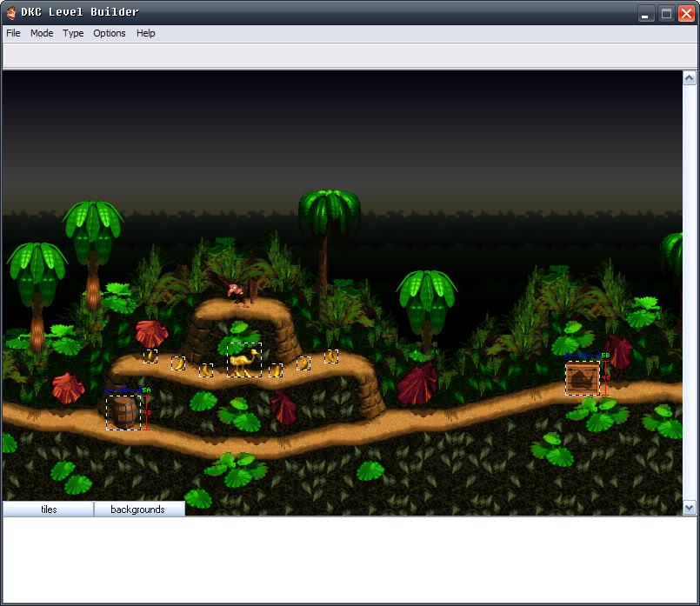
Task: Open the File menu
Action: pyautogui.click(x=13, y=33)
